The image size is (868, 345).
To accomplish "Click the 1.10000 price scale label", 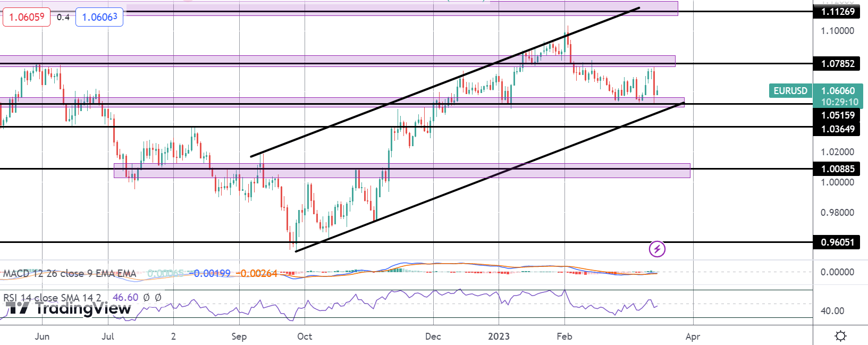I will 838,31.
